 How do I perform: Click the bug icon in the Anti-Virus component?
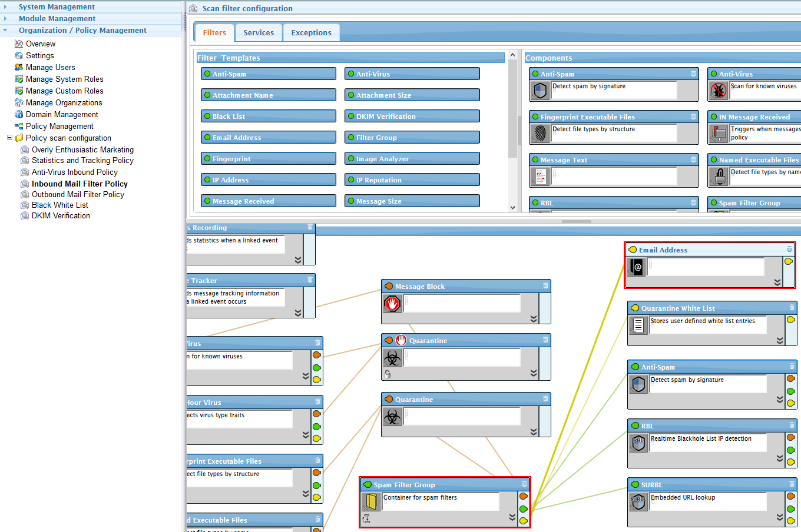719,91
